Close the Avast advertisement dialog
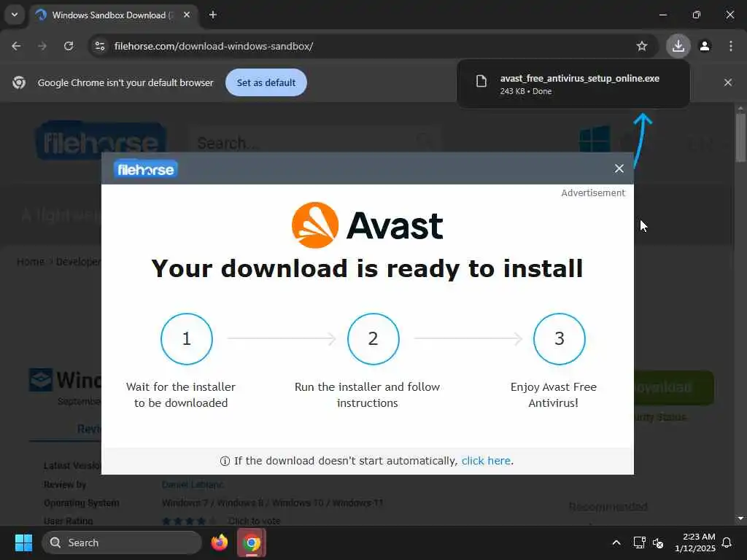The image size is (747, 560). point(619,168)
